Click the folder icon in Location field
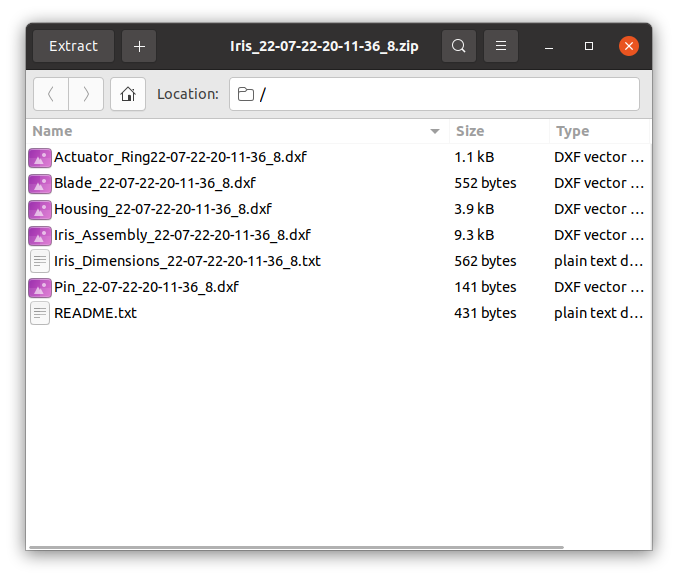 (246, 94)
